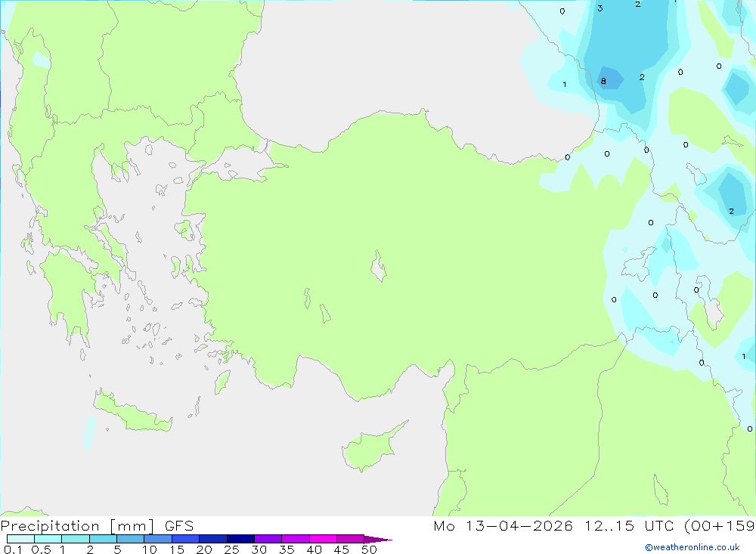This screenshot has height=554, width=756.
Task: Click the '10' legend scale label
Action: coord(150,549)
